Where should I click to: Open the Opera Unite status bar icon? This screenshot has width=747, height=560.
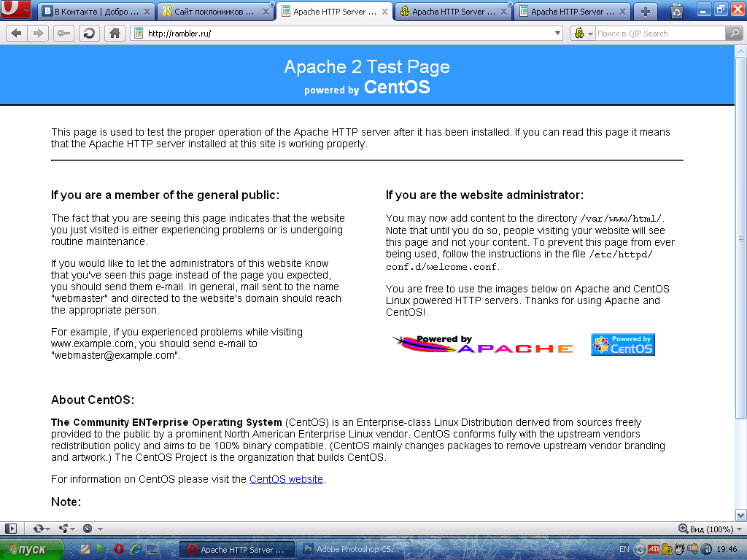pos(63,529)
